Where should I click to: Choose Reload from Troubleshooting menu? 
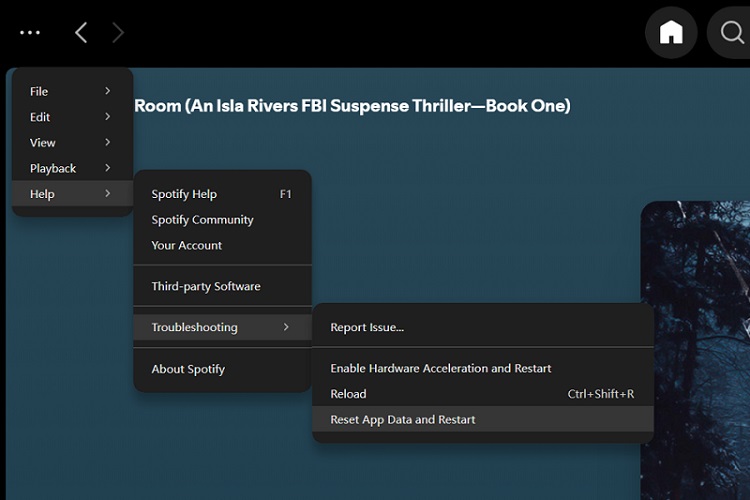[x=483, y=394]
